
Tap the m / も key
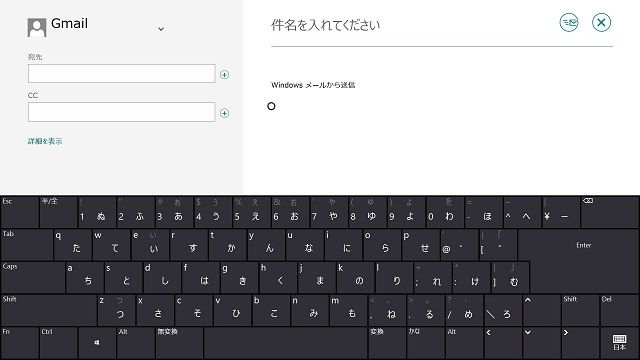(x=348, y=310)
